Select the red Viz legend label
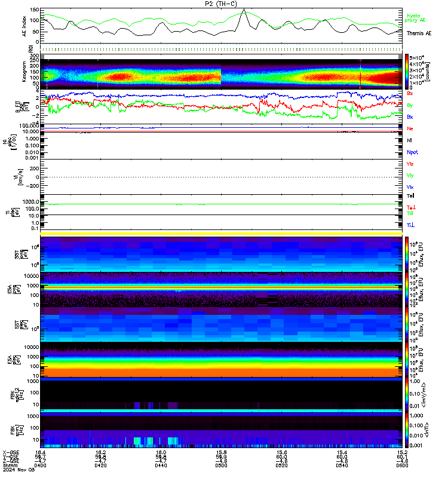This screenshot has height=478, width=448. coord(410,164)
